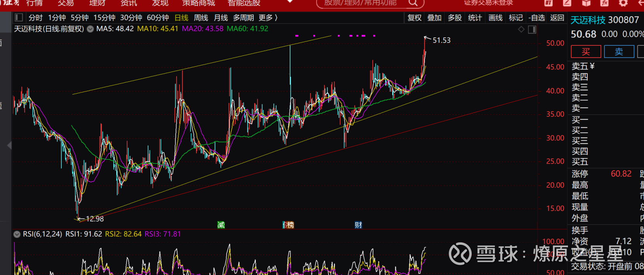This screenshot has width=644, height=275.
Task: Collapse the left side panel arrow
Action: 9,145
